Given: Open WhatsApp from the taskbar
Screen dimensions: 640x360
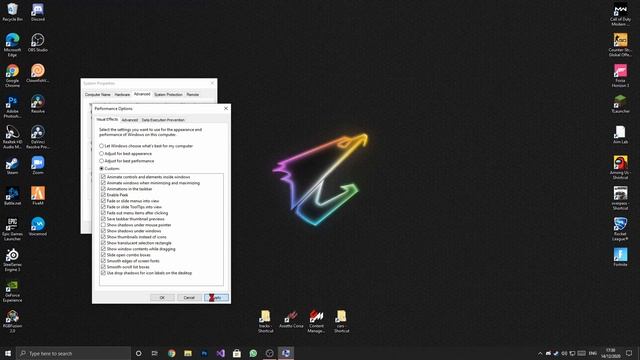Looking at the screenshot, I should 253,353.
